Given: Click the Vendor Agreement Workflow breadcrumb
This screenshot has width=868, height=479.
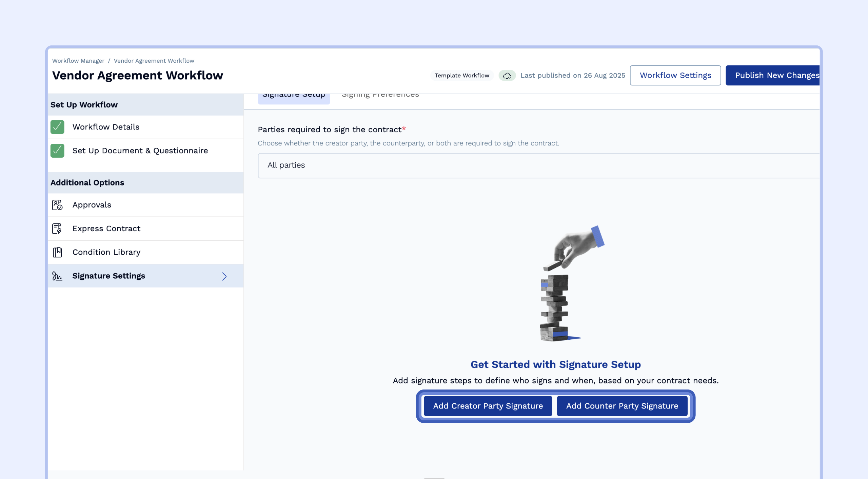Looking at the screenshot, I should click(x=154, y=61).
